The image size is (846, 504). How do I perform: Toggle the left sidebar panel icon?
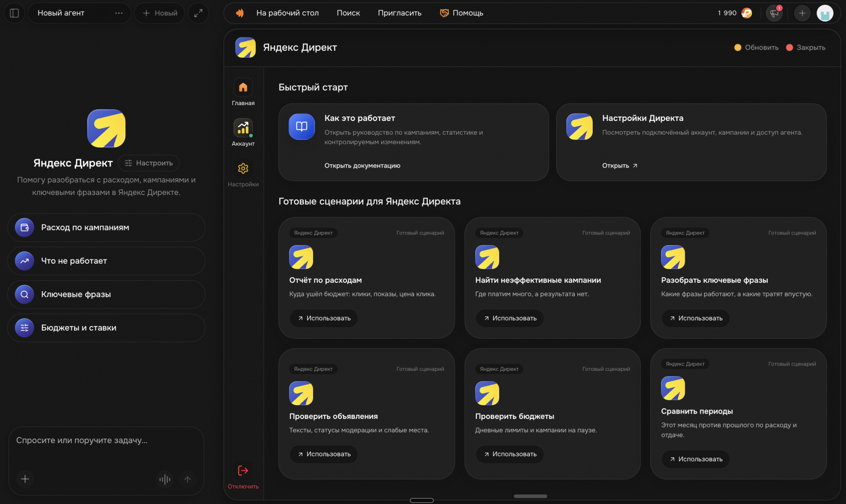click(x=14, y=13)
